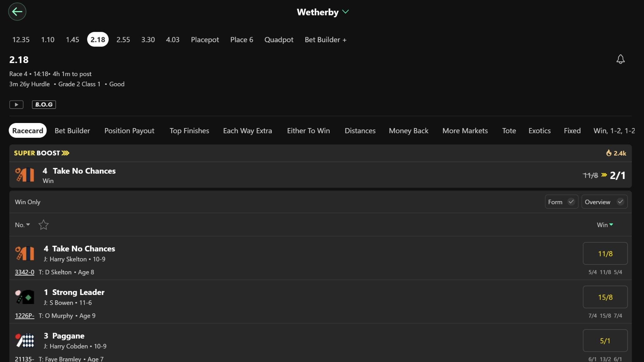Open the Money Back market
Screen dimensions: 644x362
click(409, 131)
